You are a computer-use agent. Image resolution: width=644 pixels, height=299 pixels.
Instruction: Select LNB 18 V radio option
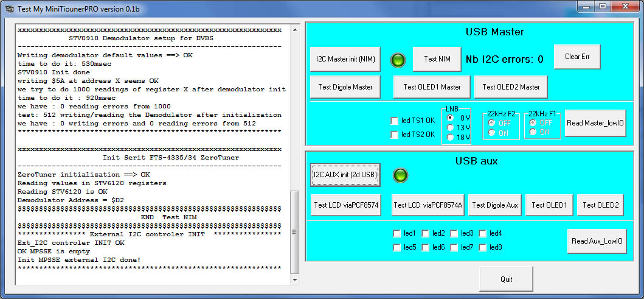451,138
